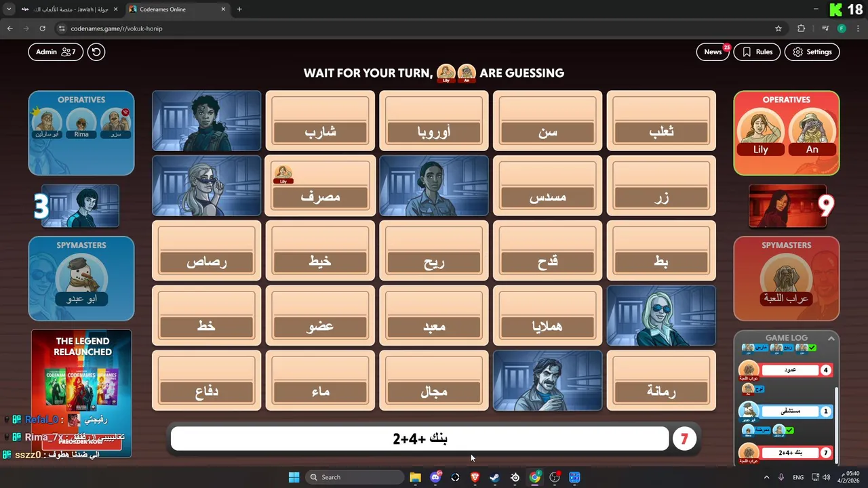The height and width of the screenshot is (488, 868).
Task: Open the Rules page
Action: click(x=757, y=52)
